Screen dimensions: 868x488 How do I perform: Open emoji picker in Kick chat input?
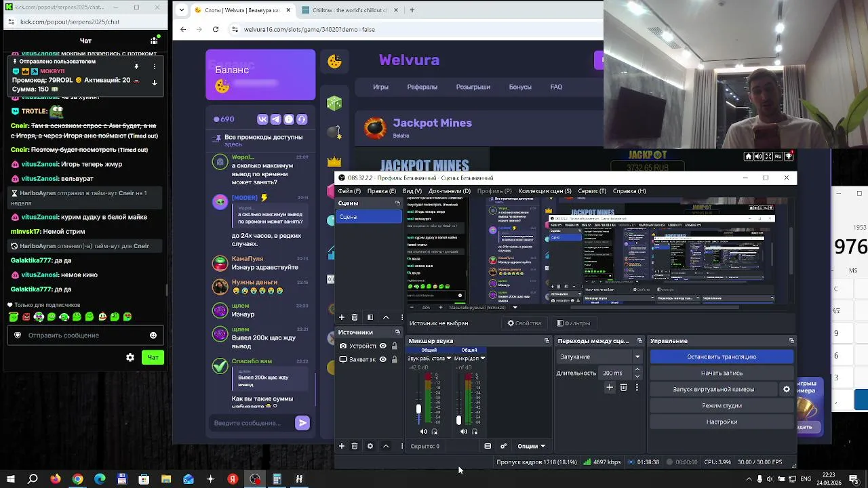click(x=153, y=335)
